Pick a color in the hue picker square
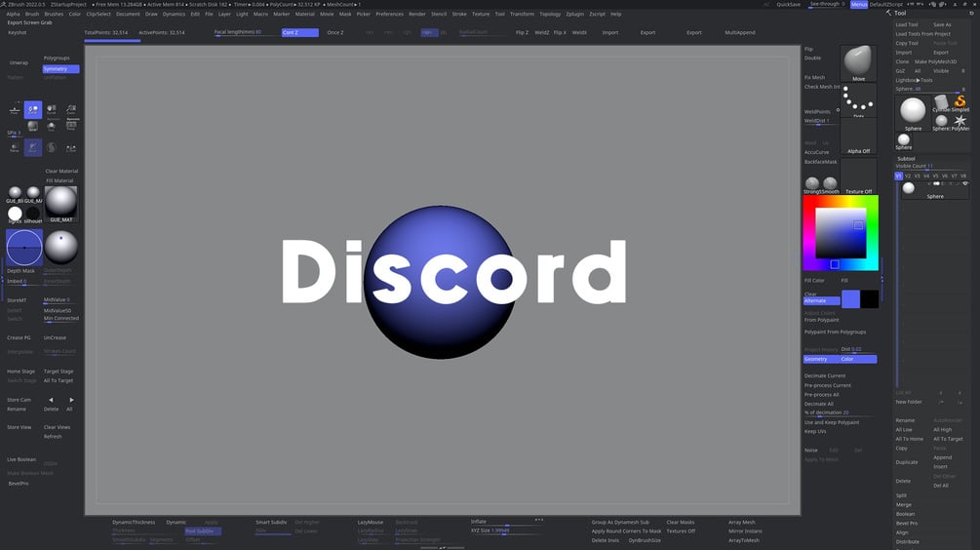Image resolution: width=980 pixels, height=550 pixels. coord(841,233)
